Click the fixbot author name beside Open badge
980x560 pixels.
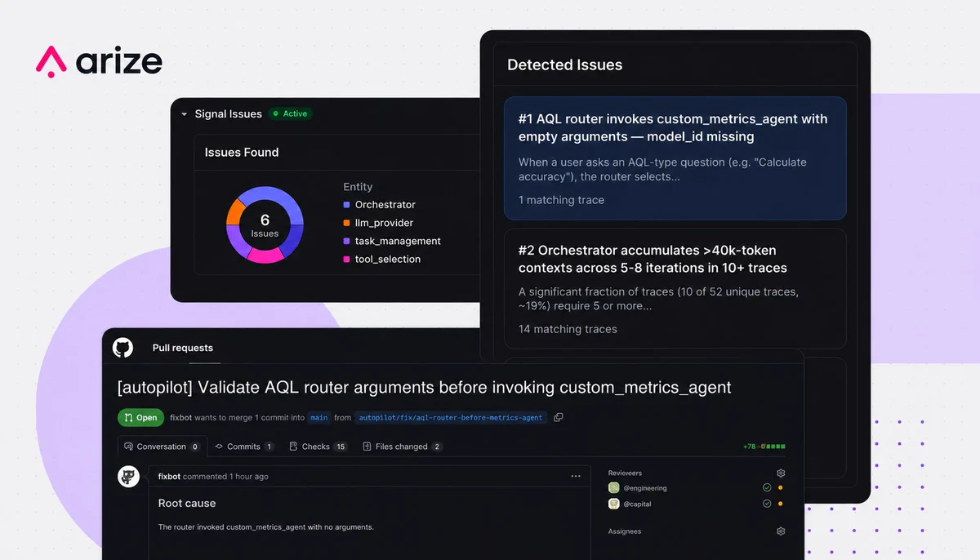click(180, 417)
